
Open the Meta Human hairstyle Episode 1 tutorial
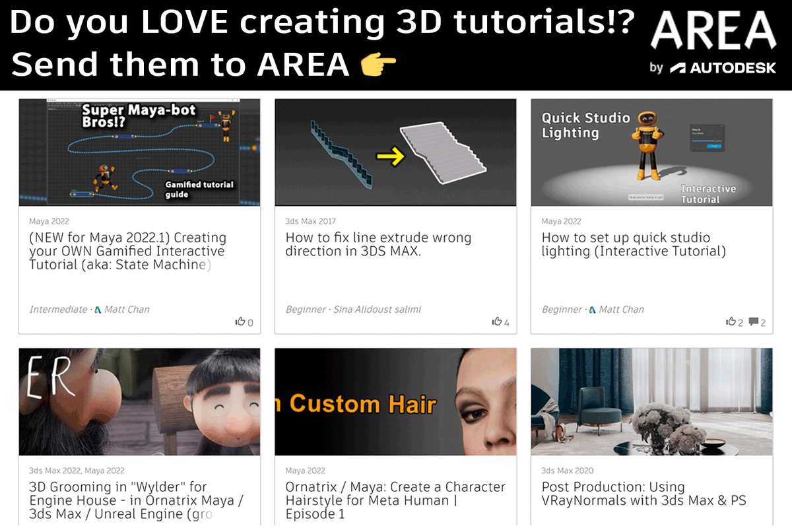tap(394, 500)
